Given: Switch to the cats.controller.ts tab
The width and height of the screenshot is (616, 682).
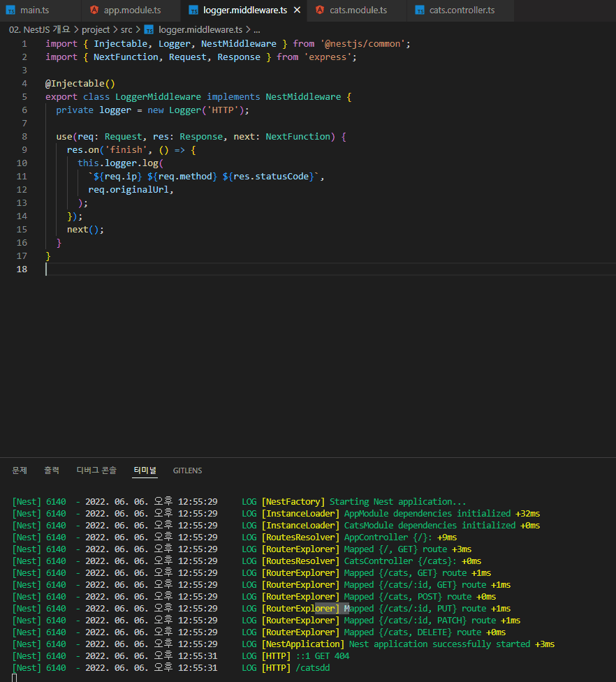Looking at the screenshot, I should click(x=462, y=10).
